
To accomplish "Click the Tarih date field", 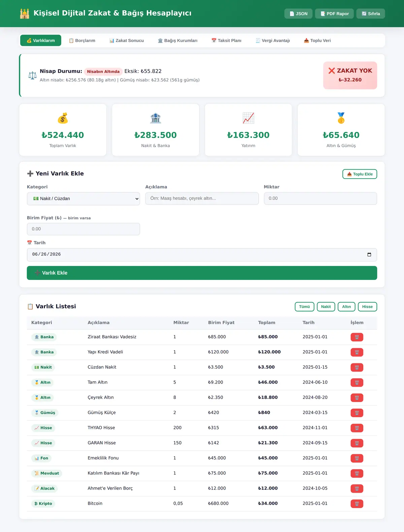I will (202, 255).
